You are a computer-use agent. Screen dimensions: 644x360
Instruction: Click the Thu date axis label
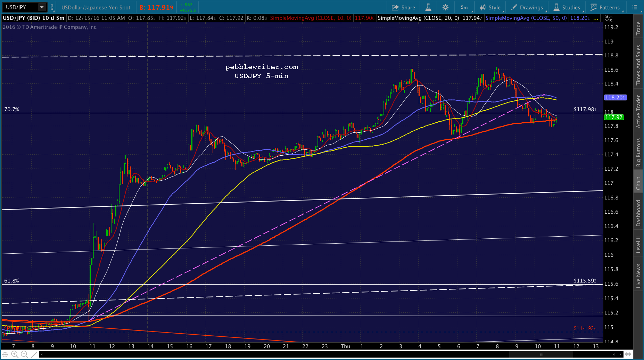pos(345,346)
